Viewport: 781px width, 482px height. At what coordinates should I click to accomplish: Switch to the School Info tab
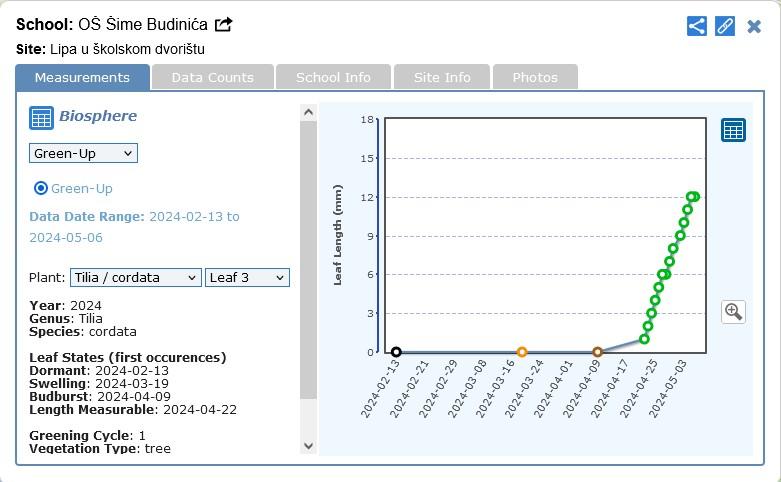point(333,77)
